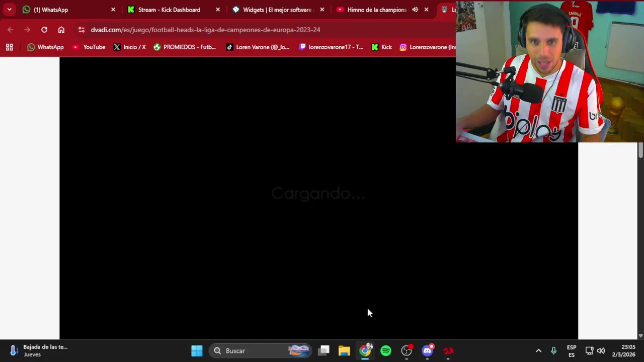The image size is (644, 362).
Task: Open the red app icon on taskbar
Action: (448, 350)
